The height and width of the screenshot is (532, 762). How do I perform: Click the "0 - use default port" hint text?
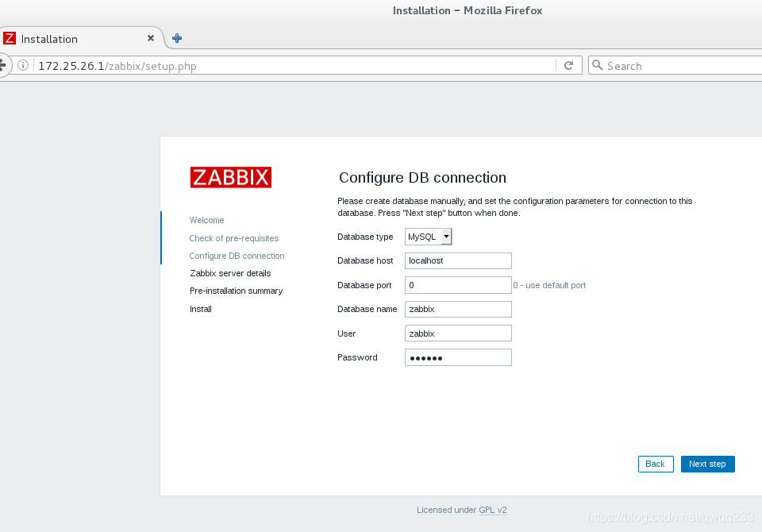click(549, 285)
